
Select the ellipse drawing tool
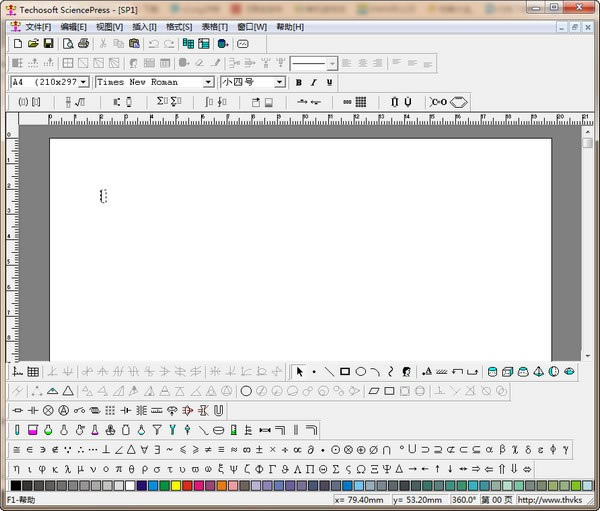[360, 371]
